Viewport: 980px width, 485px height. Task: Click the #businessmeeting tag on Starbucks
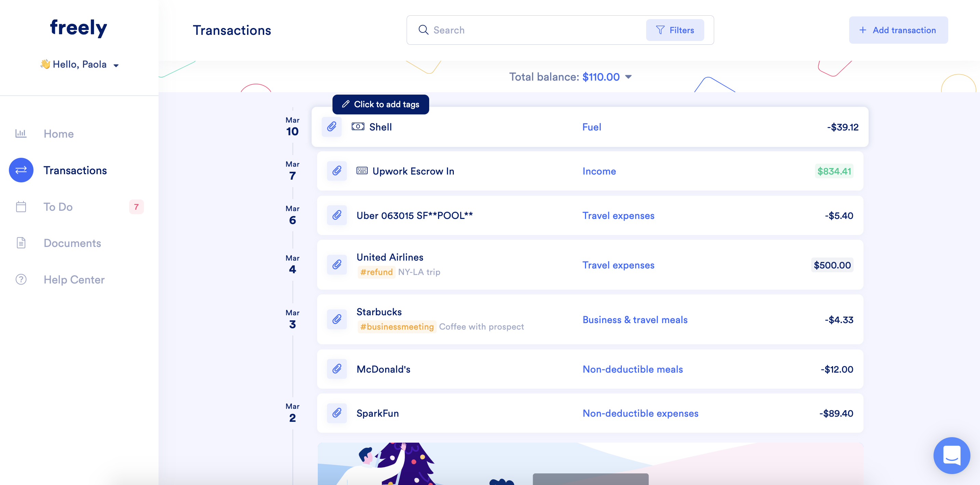397,327
